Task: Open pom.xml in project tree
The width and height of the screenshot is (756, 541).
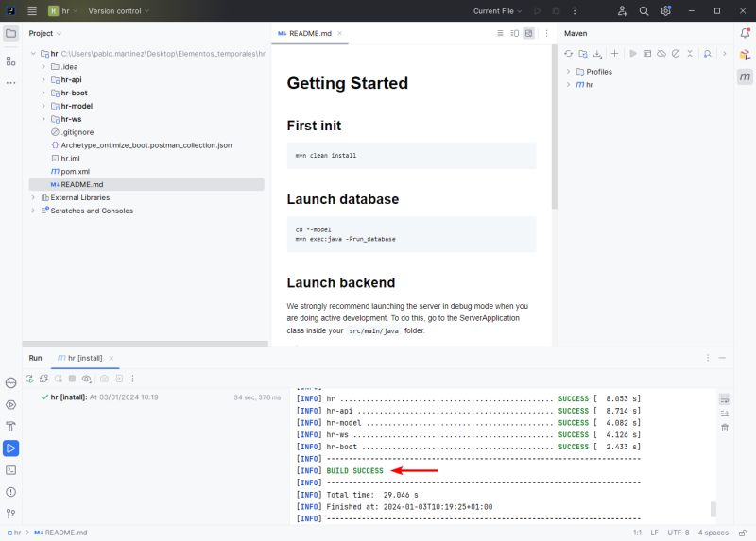Action: 76,172
